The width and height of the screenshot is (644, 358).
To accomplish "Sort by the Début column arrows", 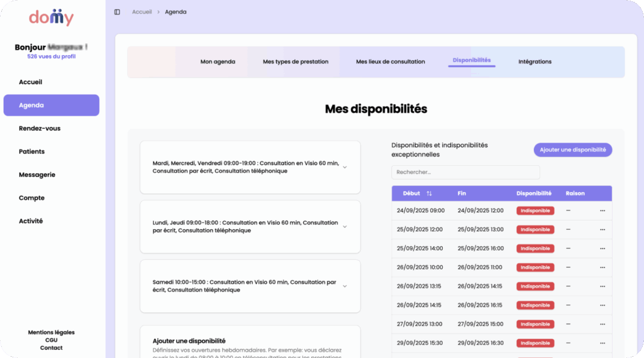I will pyautogui.click(x=429, y=193).
